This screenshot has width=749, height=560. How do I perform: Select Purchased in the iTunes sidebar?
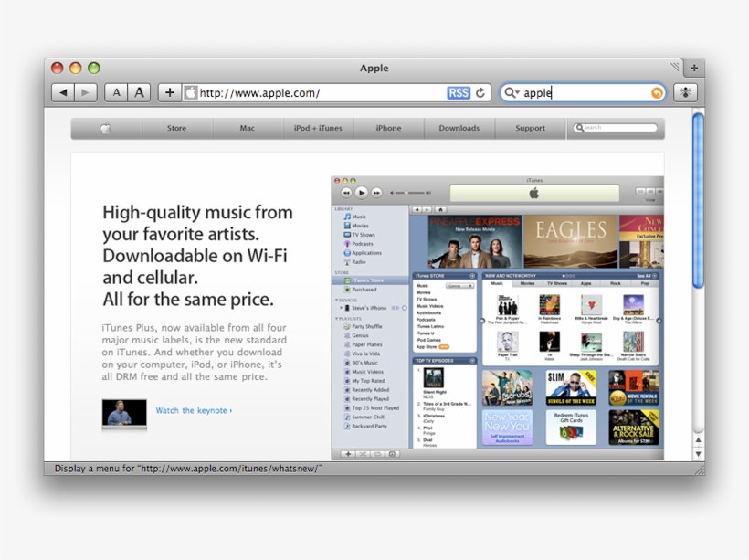pos(360,290)
